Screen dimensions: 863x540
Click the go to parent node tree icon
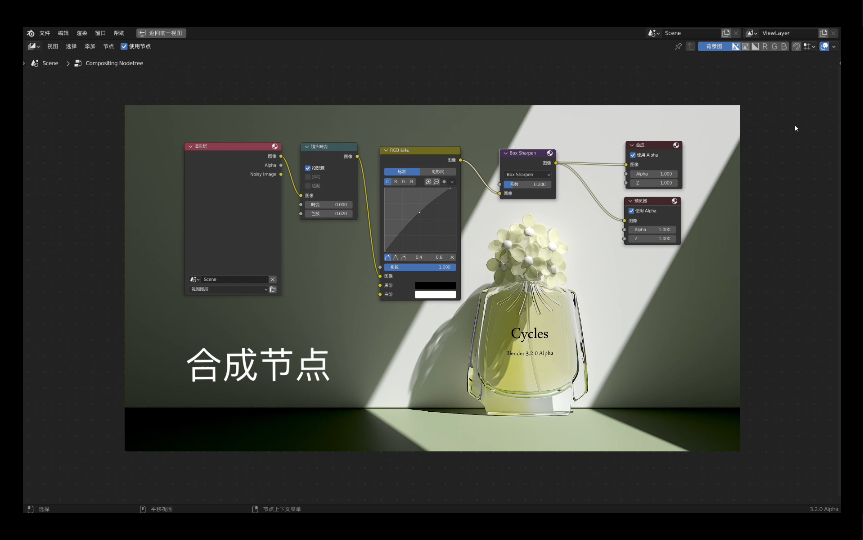tap(691, 47)
